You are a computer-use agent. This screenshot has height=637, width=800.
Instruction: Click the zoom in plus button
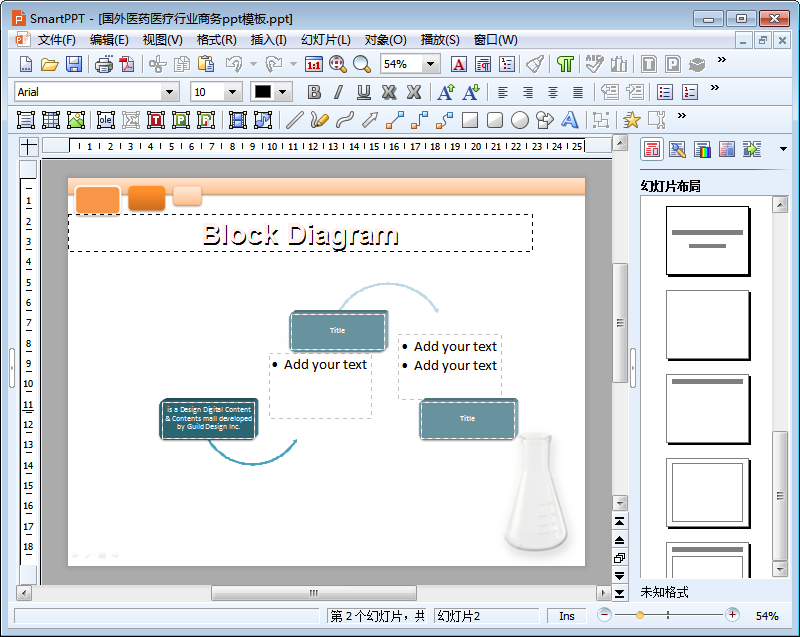[732, 615]
